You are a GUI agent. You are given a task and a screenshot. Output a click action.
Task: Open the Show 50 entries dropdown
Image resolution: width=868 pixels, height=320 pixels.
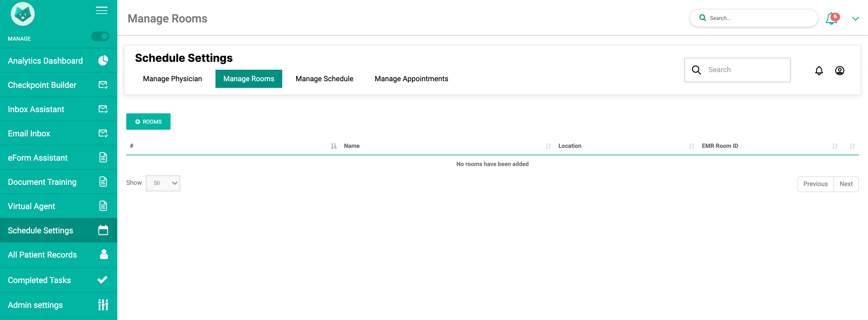163,183
